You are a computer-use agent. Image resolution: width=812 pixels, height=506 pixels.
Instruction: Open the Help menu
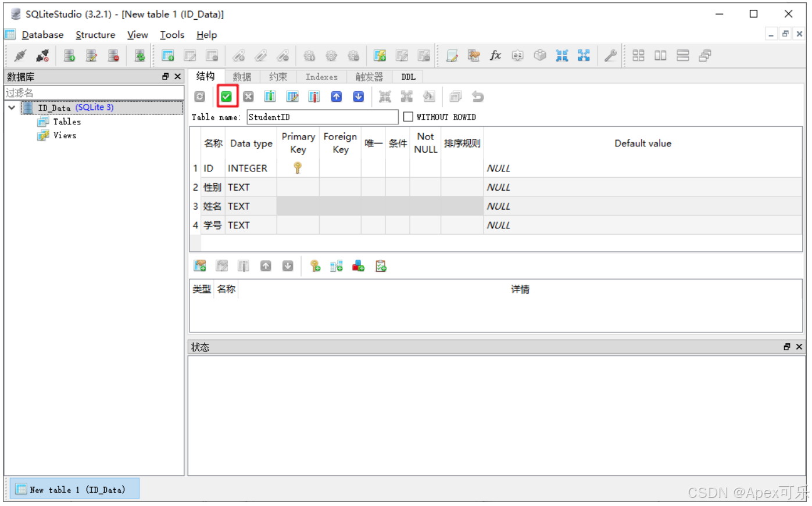(x=206, y=35)
